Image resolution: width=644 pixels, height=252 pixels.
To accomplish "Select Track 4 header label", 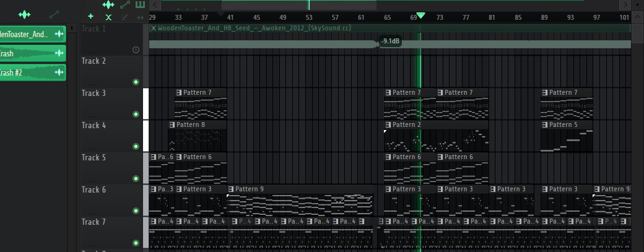I will point(94,125).
